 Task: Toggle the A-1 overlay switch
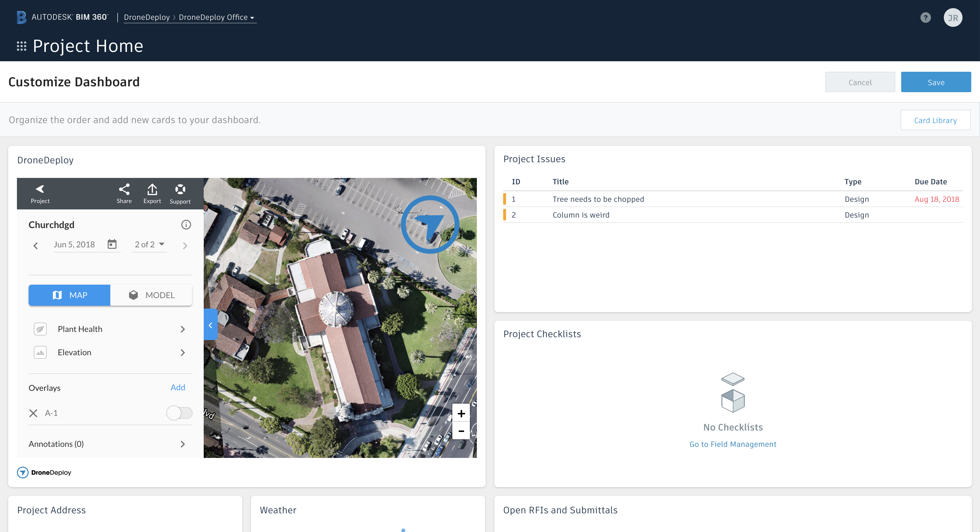(179, 413)
